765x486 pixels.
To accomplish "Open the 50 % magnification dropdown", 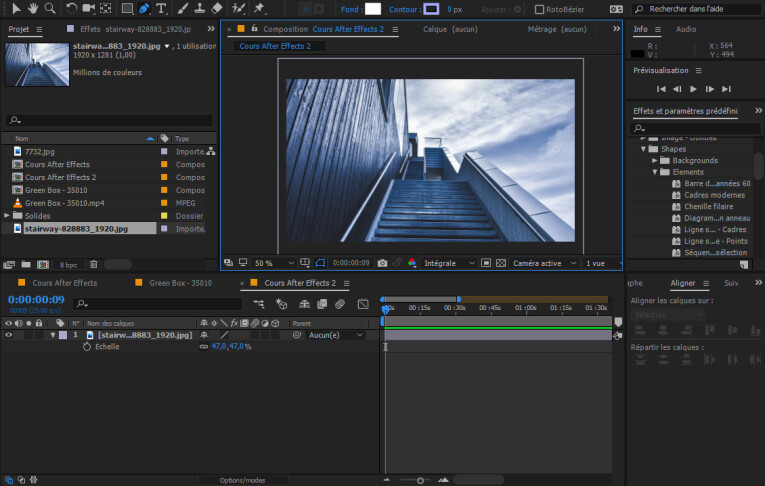I will [274, 263].
